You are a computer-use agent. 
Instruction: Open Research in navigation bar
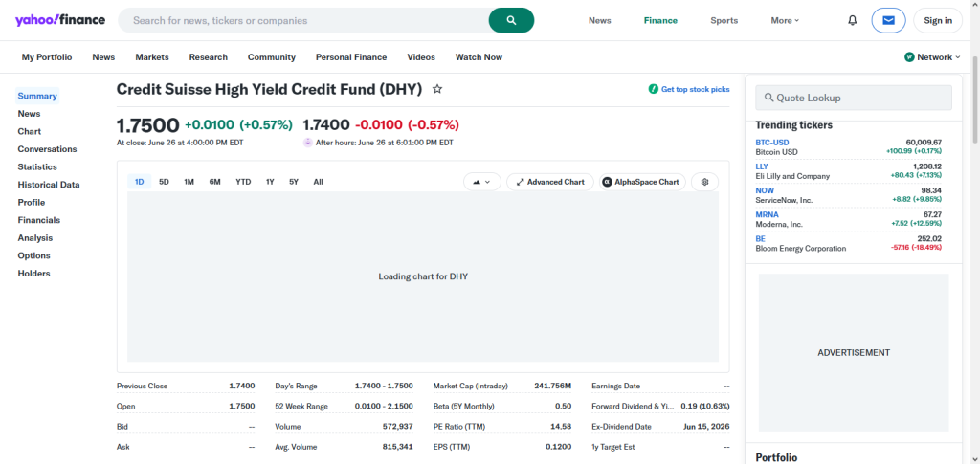208,56
